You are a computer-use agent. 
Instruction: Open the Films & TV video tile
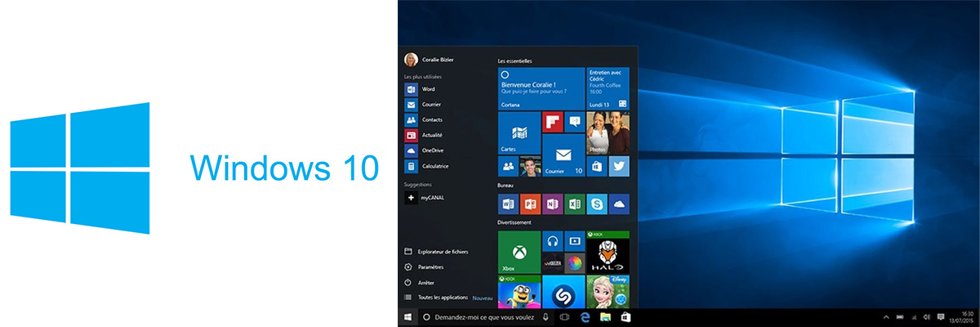[575, 241]
